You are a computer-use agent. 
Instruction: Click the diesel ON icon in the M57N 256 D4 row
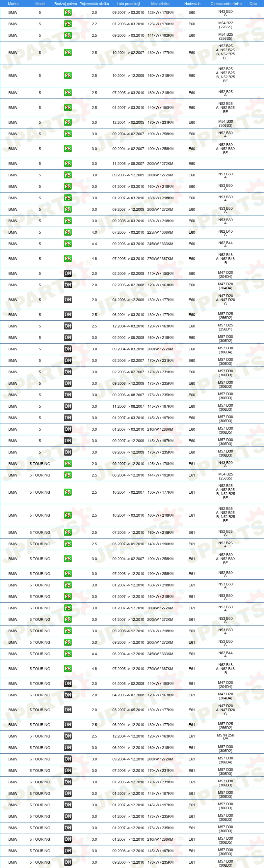click(68, 736)
